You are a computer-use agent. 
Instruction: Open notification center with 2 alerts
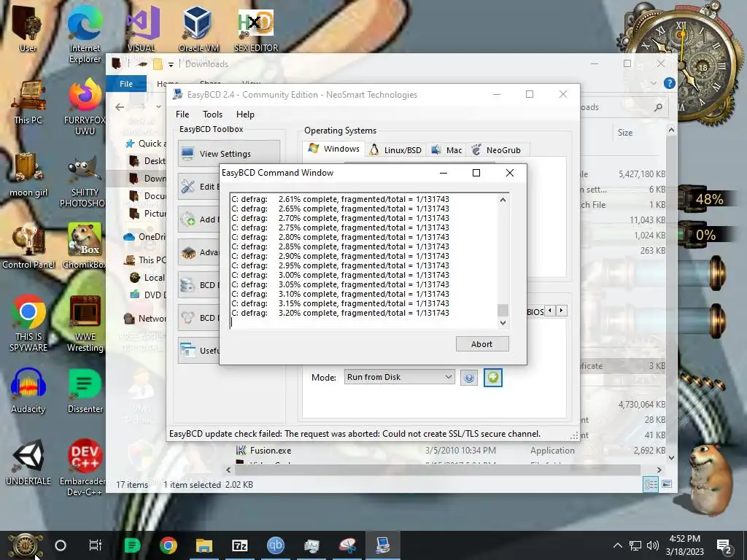point(724,546)
